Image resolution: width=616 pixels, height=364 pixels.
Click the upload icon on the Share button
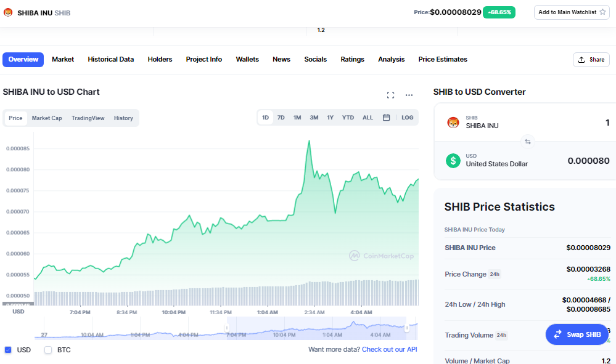coord(581,60)
